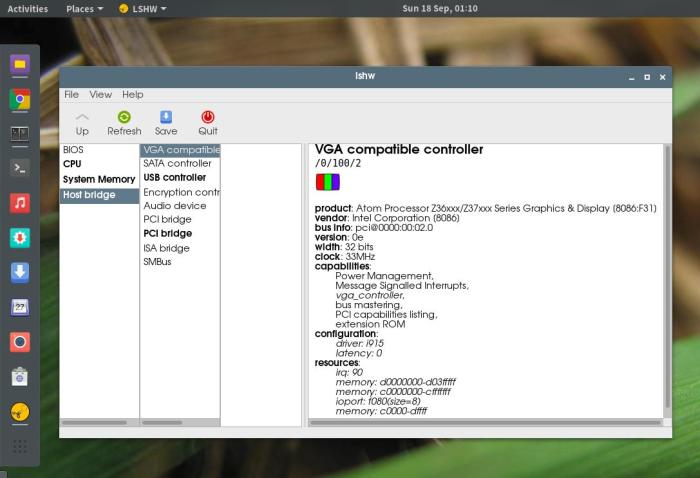Image resolution: width=700 pixels, height=478 pixels.
Task: Show applications grid in dock
Action: click(x=20, y=446)
